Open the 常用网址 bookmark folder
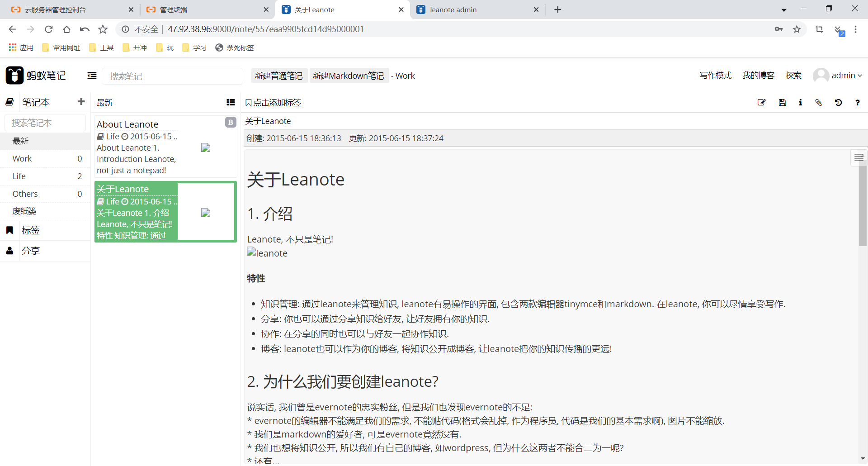Image resolution: width=868 pixels, height=466 pixels. pyautogui.click(x=61, y=48)
